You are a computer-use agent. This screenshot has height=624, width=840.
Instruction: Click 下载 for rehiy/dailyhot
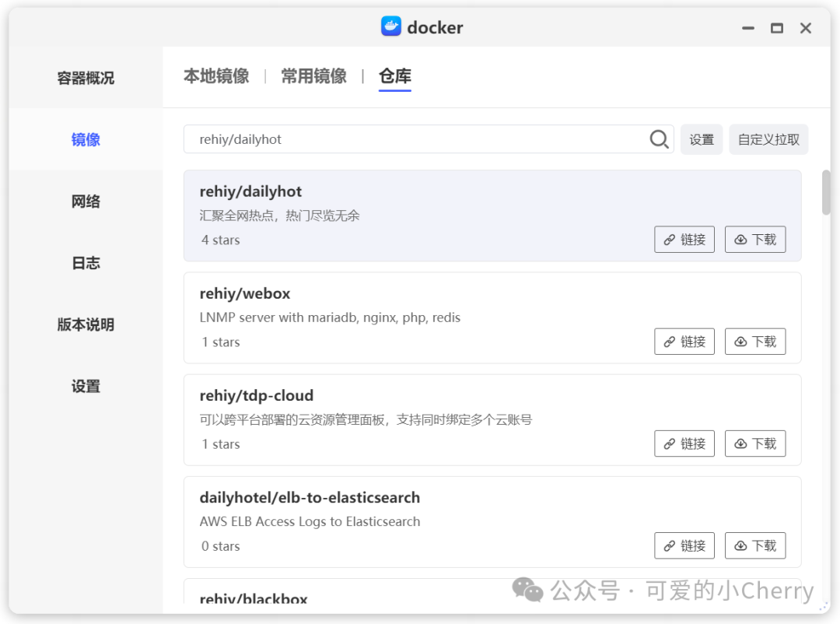click(x=754, y=240)
